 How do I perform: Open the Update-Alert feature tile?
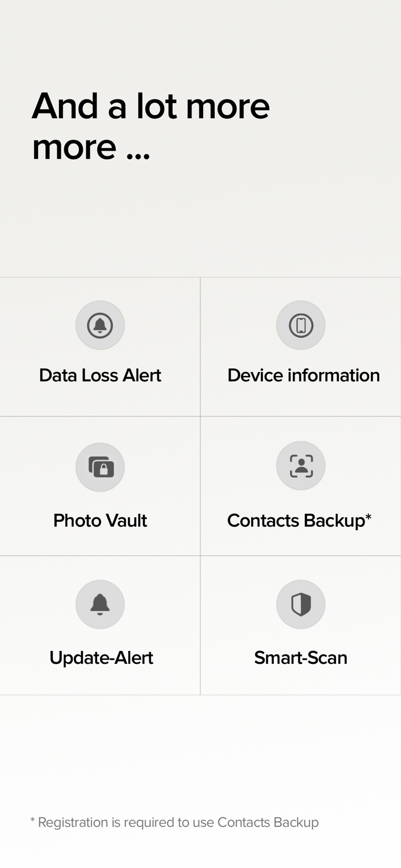pos(100,626)
